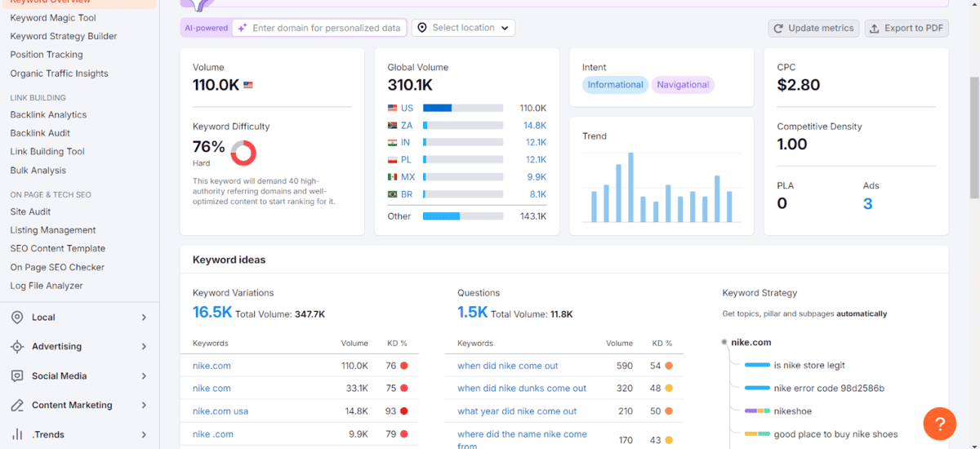Focus the enter domain input field
This screenshot has width=980, height=449.
[326, 28]
